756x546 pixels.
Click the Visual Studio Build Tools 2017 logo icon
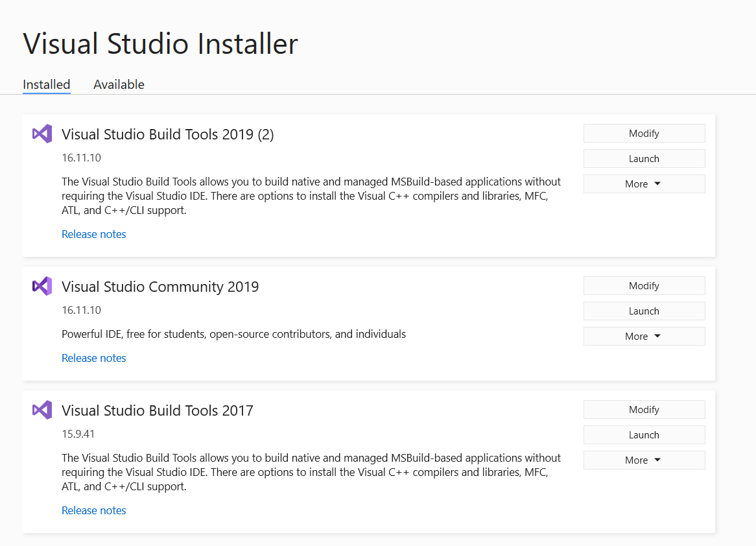tap(42, 410)
